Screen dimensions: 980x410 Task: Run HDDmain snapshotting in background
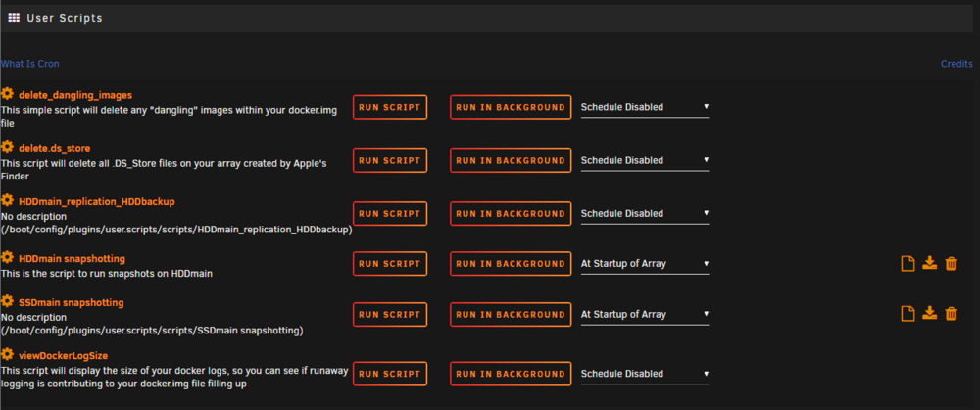[x=511, y=264]
